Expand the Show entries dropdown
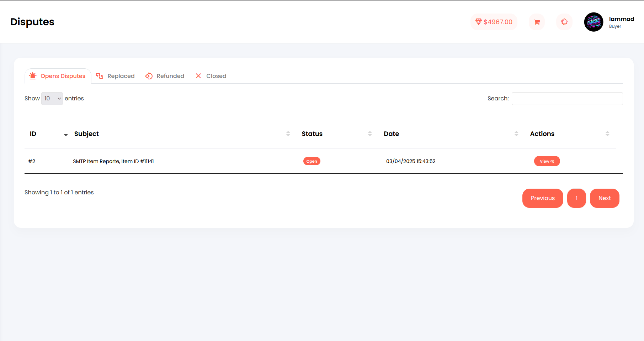The image size is (644, 341). (x=52, y=99)
